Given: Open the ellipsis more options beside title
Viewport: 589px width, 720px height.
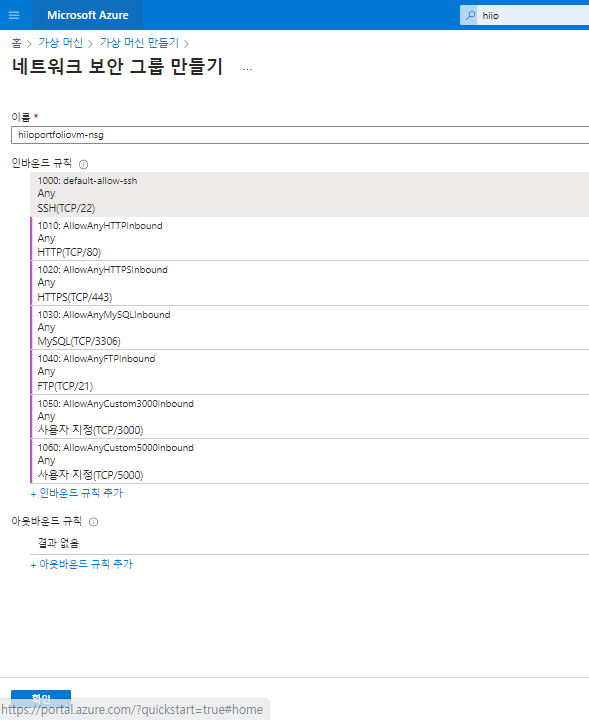Looking at the screenshot, I should click(247, 69).
